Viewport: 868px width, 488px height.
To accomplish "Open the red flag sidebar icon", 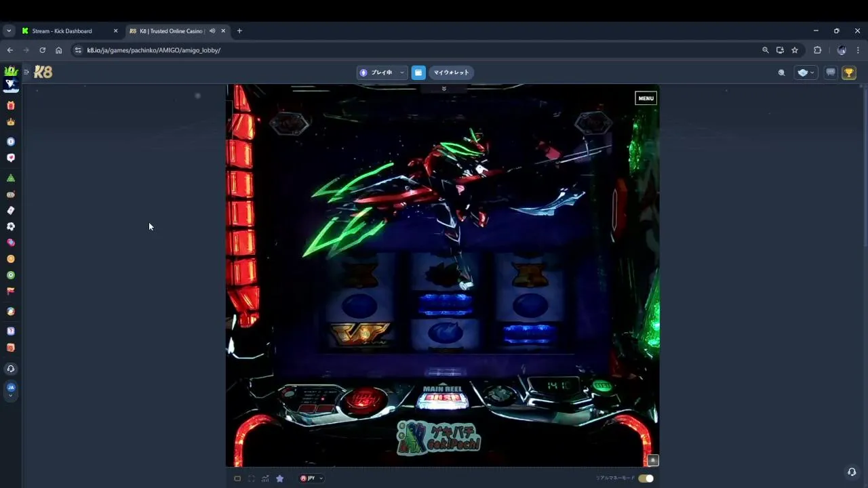I will [x=10, y=291].
